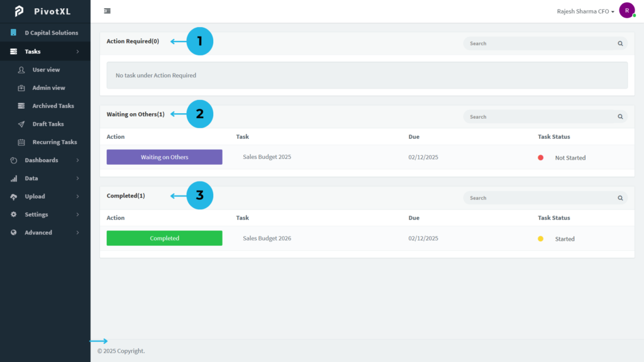The image size is (644, 362).
Task: Click the User view person icon
Action: (21, 70)
